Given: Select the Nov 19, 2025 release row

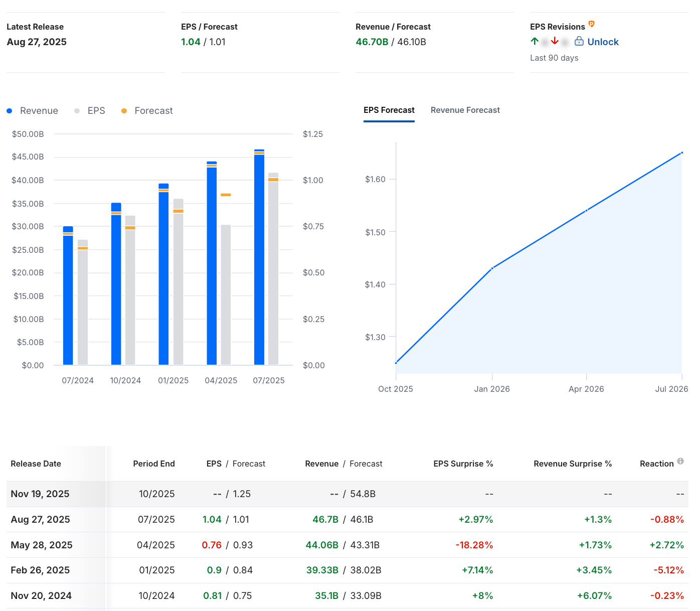Looking at the screenshot, I should (x=347, y=494).
